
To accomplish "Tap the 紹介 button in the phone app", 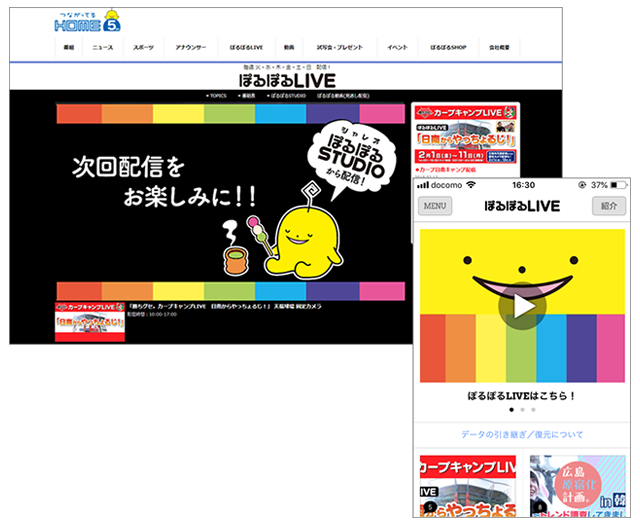I will (609, 206).
